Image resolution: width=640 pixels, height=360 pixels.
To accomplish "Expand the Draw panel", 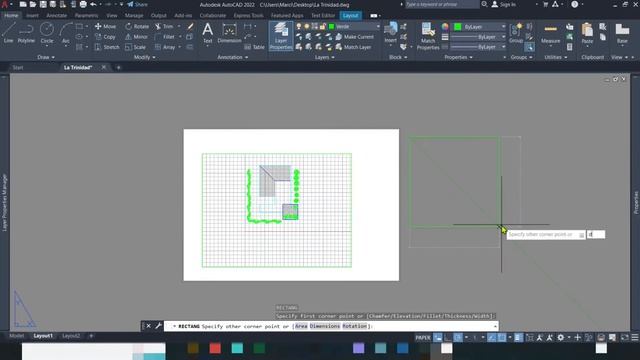I will pyautogui.click(x=46, y=57).
